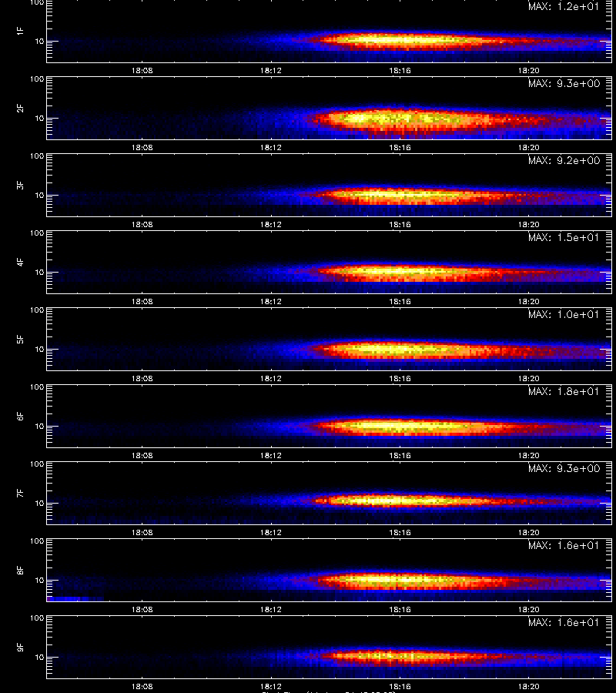Select the MAX: 9.3e+00 text in 2F panel

click(x=564, y=83)
